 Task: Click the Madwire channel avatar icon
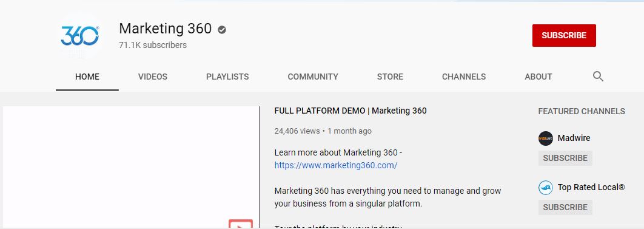pyautogui.click(x=545, y=138)
